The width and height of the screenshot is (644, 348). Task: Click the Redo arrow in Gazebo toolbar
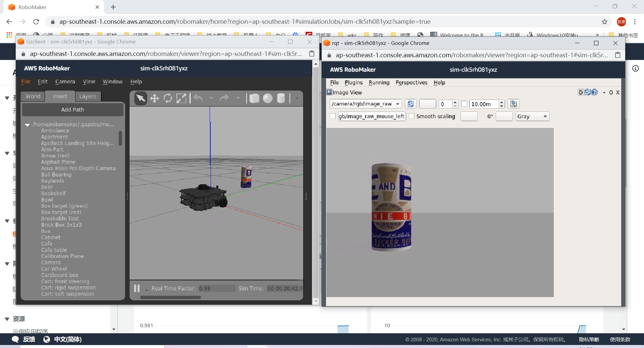click(x=224, y=98)
